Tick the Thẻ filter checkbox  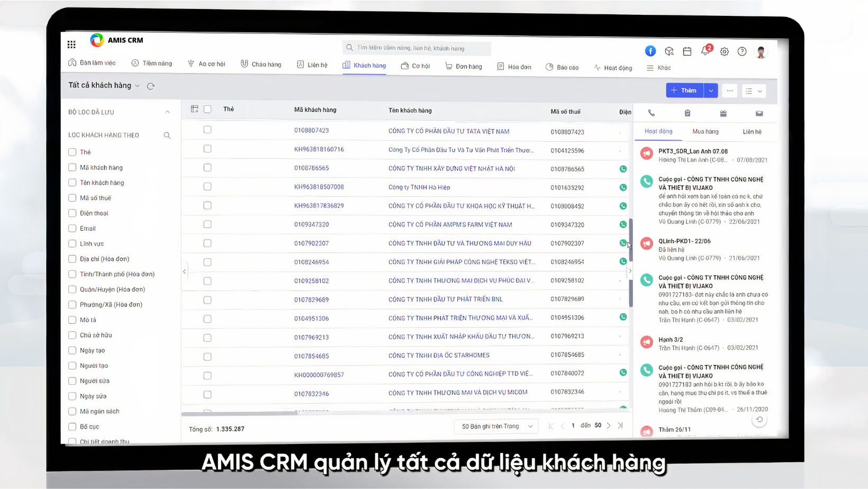pos(73,152)
